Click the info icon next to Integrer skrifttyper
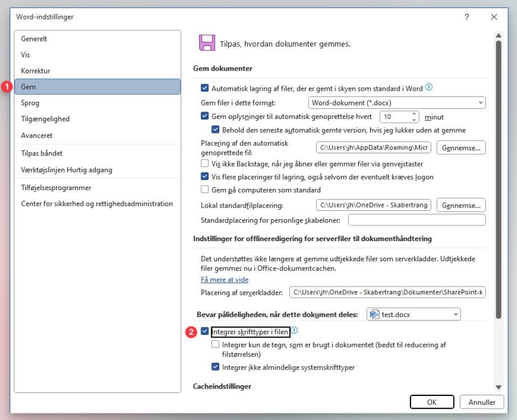The width and height of the screenshot is (517, 420). 296,331
